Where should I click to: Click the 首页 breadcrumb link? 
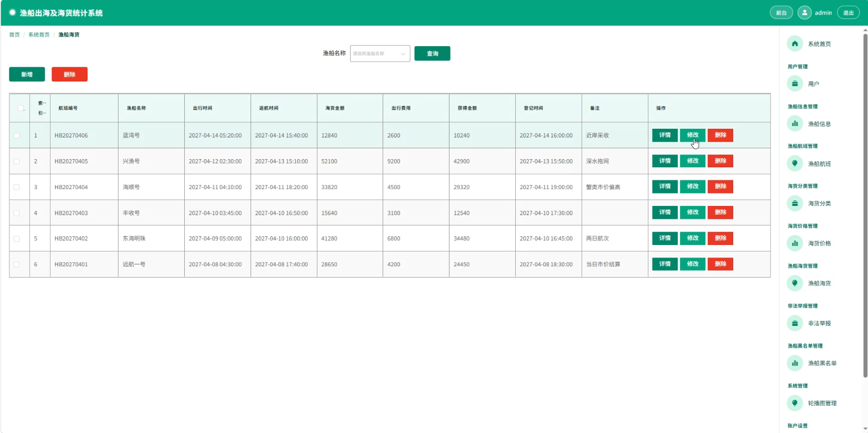[x=14, y=35]
